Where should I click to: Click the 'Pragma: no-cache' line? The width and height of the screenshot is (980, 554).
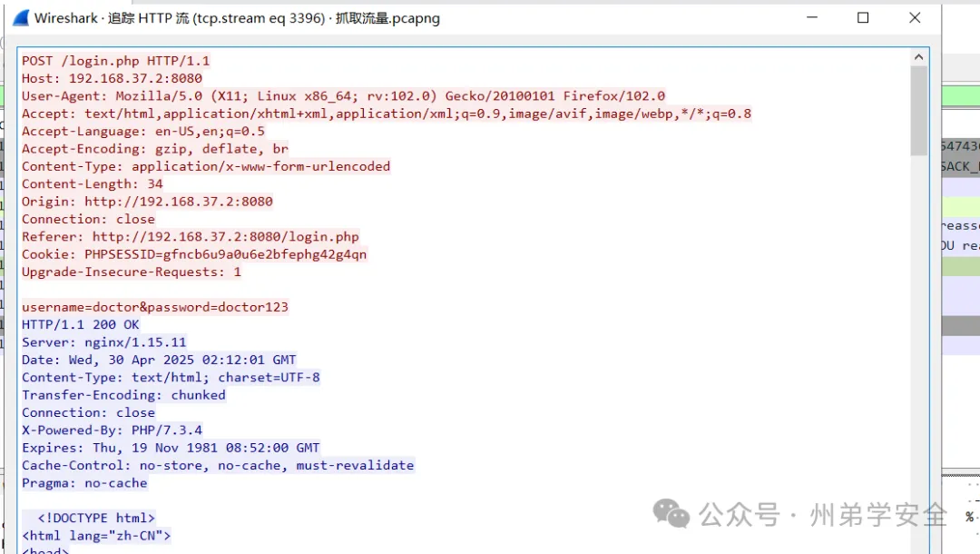click(x=84, y=483)
